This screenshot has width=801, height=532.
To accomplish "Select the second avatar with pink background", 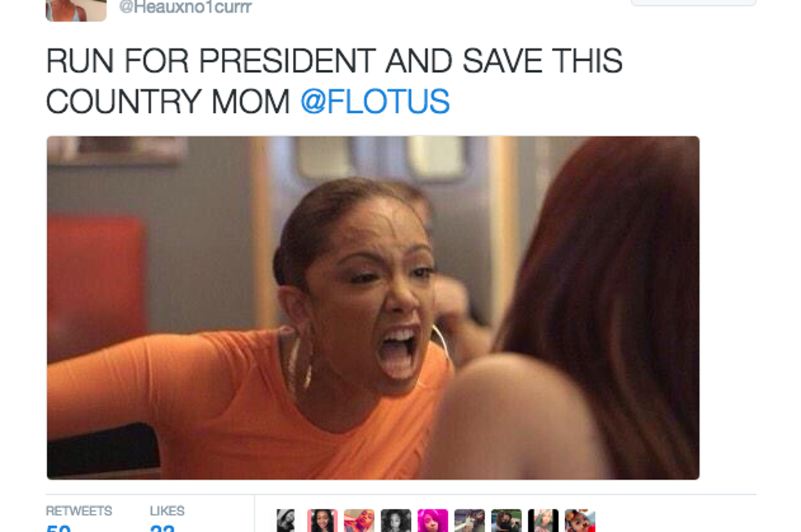I will click(x=322, y=520).
